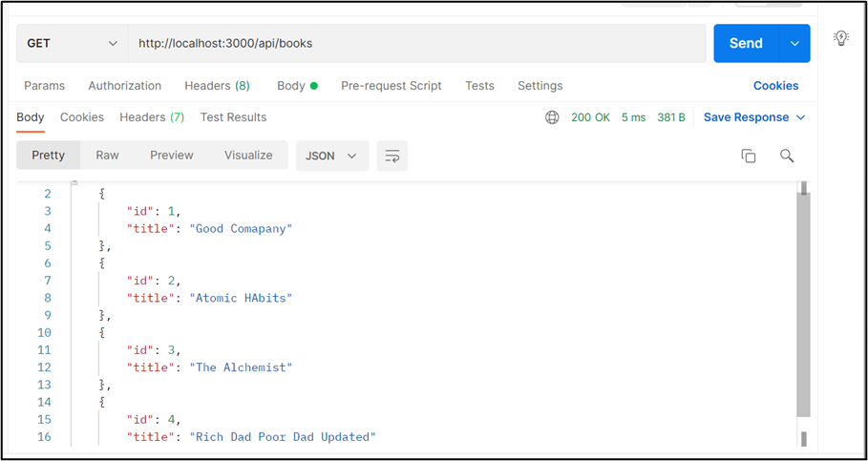
Task: Click the 200 OK status text
Action: pyautogui.click(x=590, y=117)
